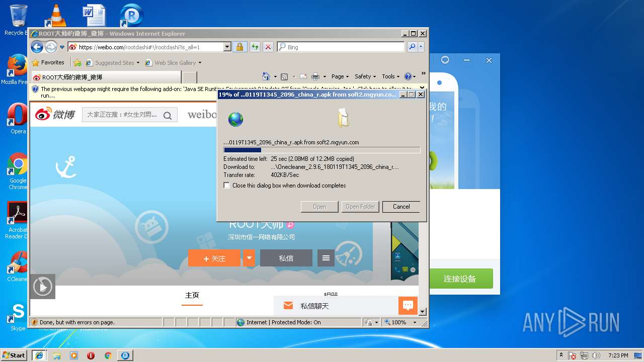The image size is (644, 362).
Task: Expand the address bar URL dropdown
Action: coord(227,47)
